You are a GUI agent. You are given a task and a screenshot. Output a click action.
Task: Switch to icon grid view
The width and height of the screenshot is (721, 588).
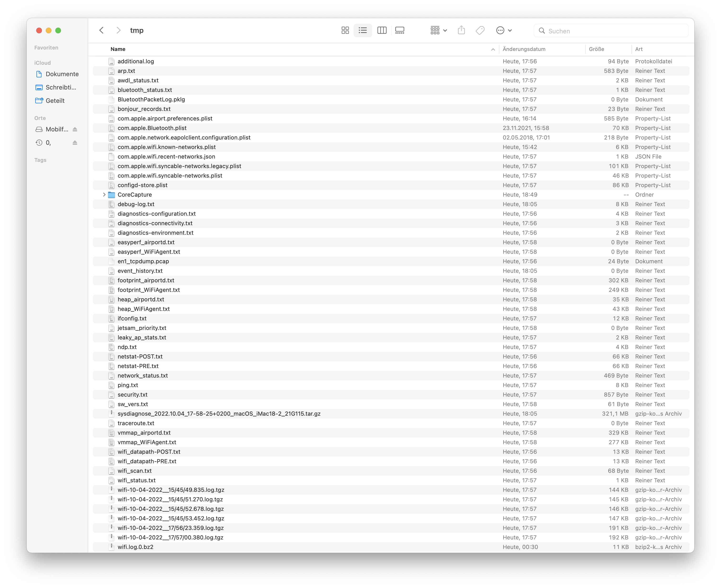tap(345, 30)
